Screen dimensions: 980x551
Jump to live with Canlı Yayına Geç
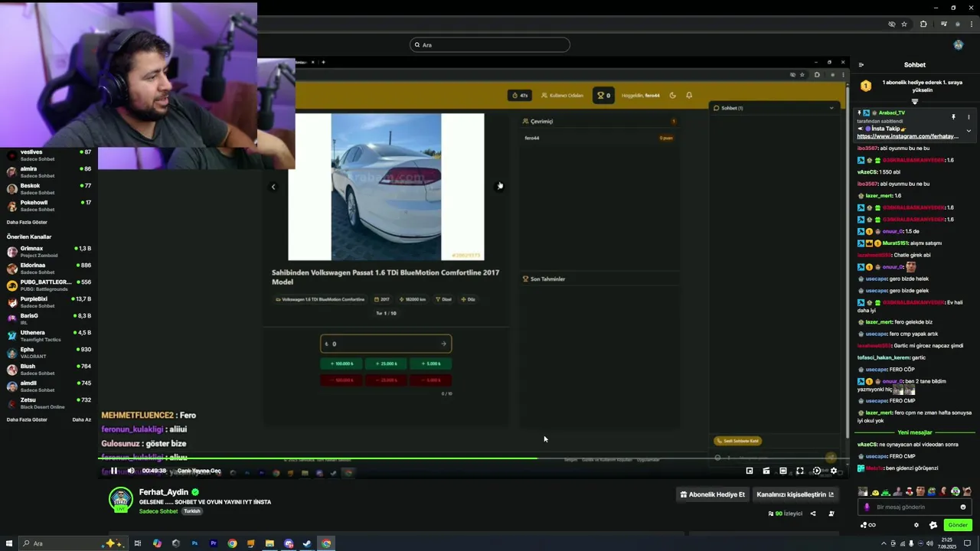coord(199,471)
